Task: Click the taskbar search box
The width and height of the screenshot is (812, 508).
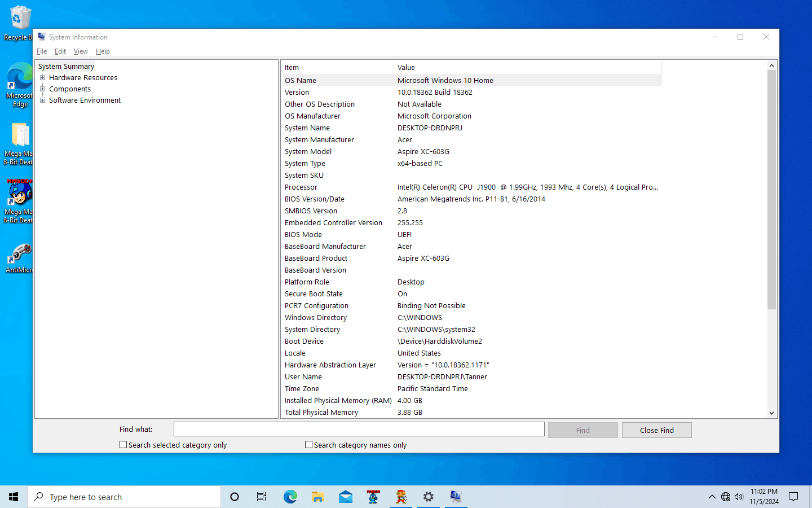Action: 124,497
